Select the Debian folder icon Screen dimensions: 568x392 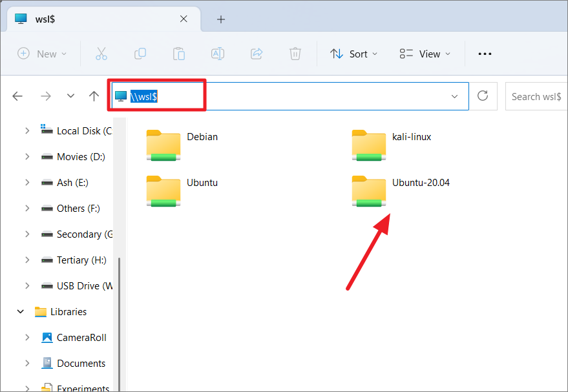point(163,145)
